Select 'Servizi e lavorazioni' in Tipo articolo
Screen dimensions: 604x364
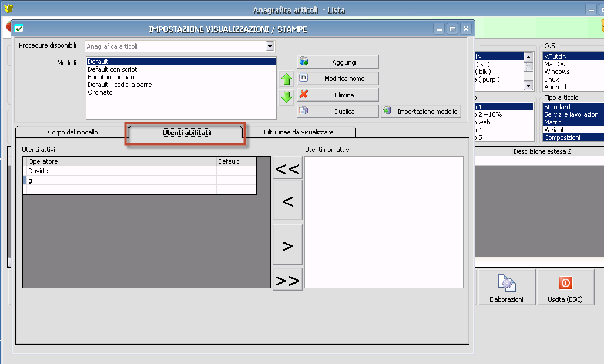pos(573,114)
